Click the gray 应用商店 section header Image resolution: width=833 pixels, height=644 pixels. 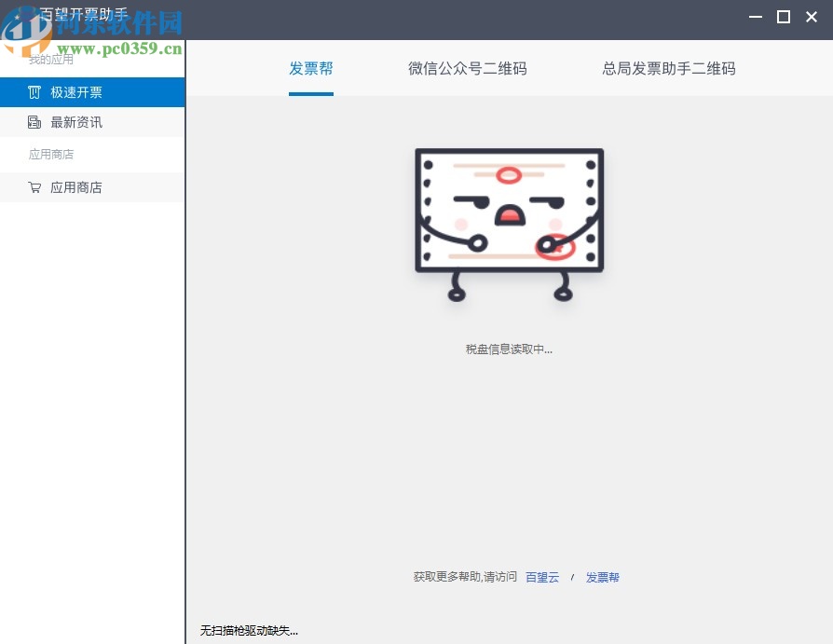tap(51, 155)
